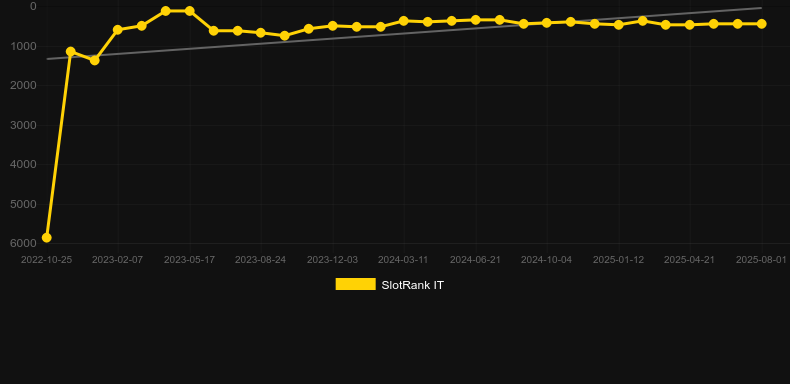Viewport: 790px width, 384px height.
Task: Click the data point above 2023-02-07
Action: (118, 30)
